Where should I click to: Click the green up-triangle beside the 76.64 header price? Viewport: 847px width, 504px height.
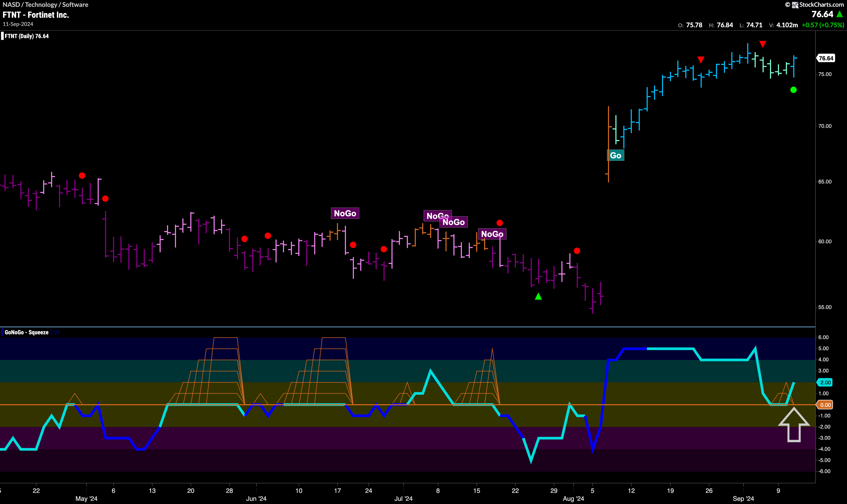click(x=840, y=14)
